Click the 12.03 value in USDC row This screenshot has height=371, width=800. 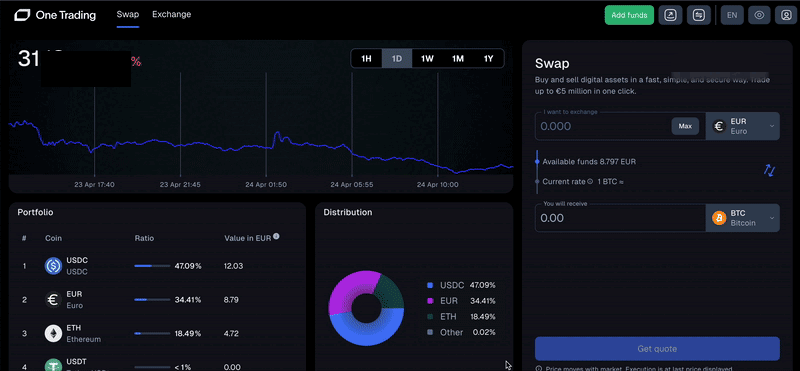(x=234, y=266)
